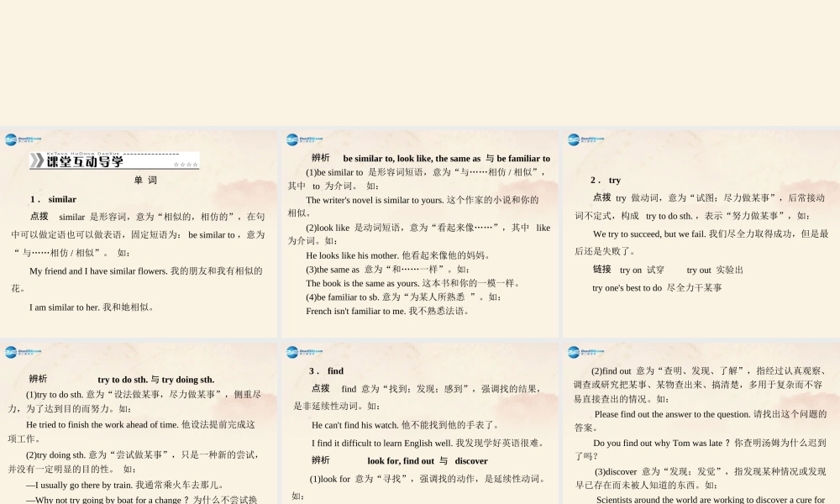Open the slide thumbnail explaining 'discover'
The image size is (840, 504).
701,423
